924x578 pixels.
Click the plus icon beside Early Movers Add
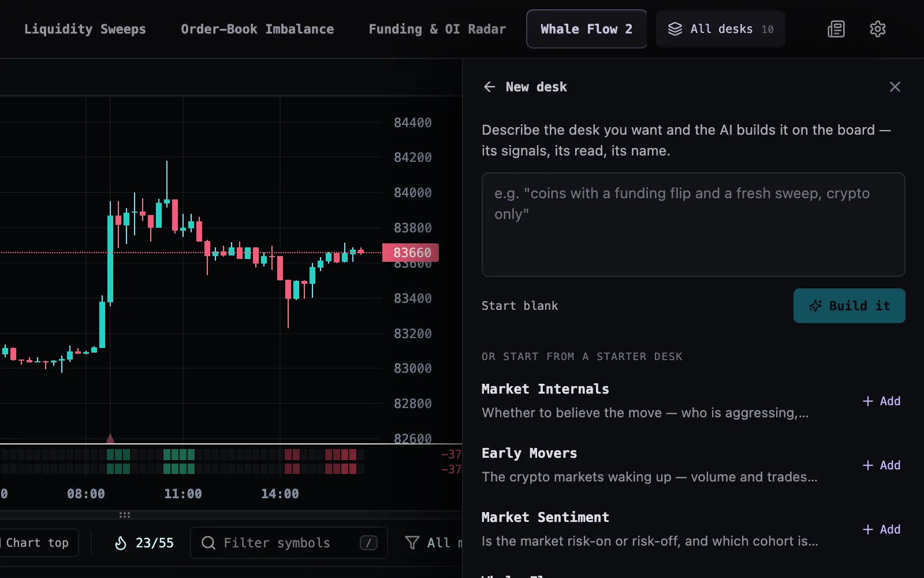[868, 465]
